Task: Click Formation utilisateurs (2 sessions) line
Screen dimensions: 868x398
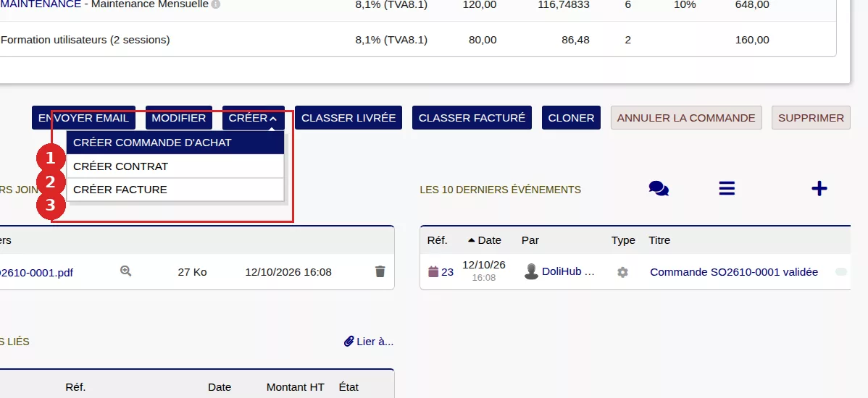Action: click(x=85, y=40)
